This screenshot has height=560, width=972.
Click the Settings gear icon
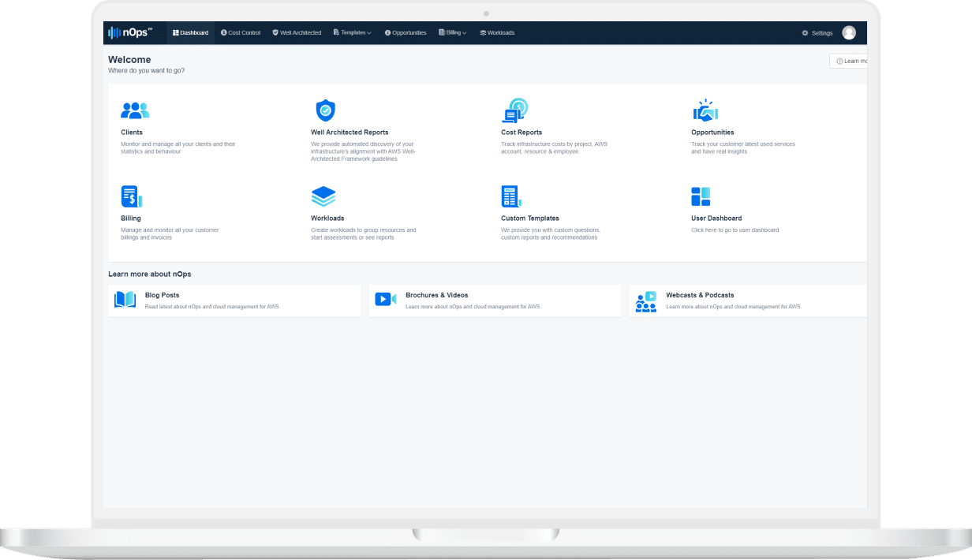coord(805,33)
